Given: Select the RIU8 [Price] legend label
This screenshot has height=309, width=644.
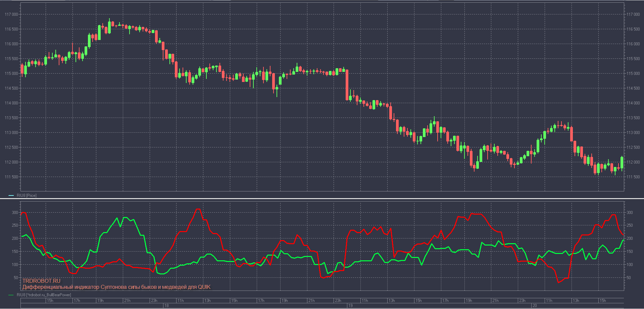Looking at the screenshot, I should 27,195.
